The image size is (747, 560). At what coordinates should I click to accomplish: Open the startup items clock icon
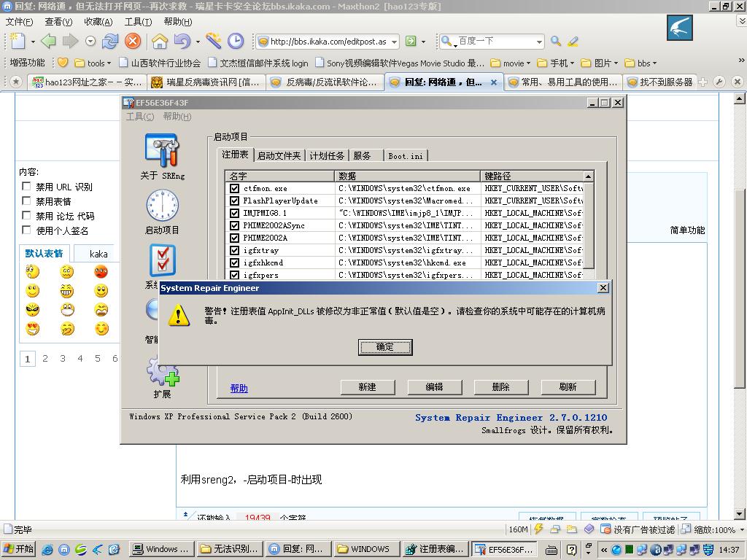pyautogui.click(x=163, y=205)
